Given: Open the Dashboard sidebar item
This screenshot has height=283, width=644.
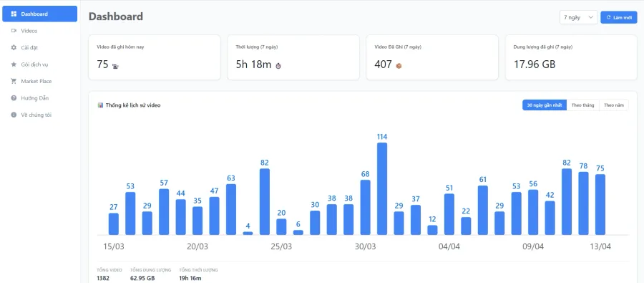Looking at the screenshot, I should 40,14.
